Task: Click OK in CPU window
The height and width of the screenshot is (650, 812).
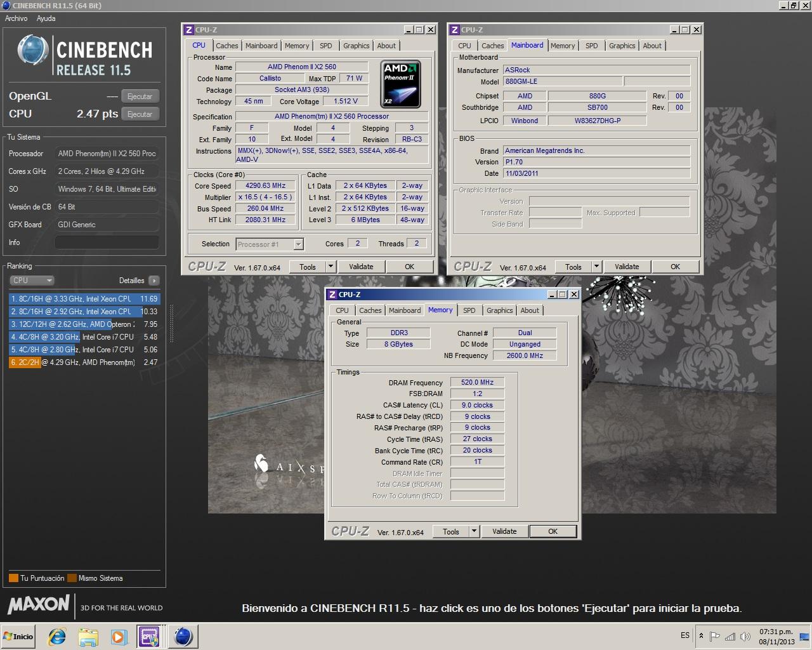Action: [x=410, y=267]
